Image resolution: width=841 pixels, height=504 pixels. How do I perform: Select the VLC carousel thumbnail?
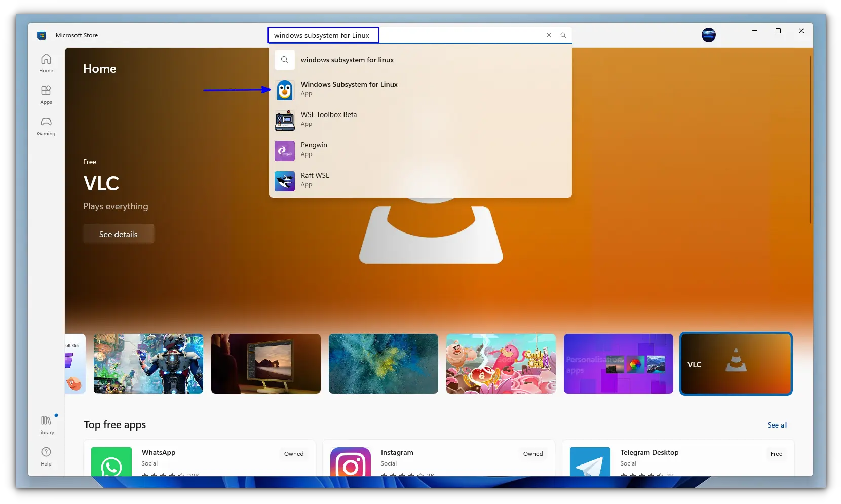click(x=736, y=364)
